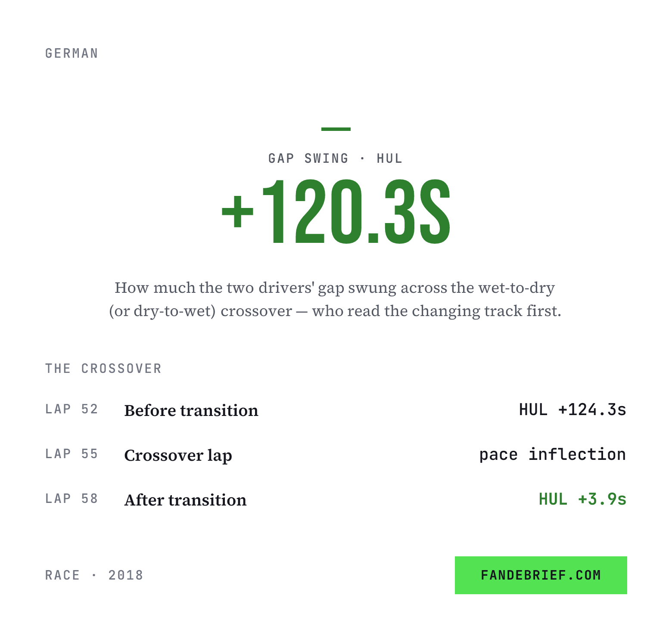
Task: Click the Before transition row title
Action: pyautogui.click(x=191, y=410)
